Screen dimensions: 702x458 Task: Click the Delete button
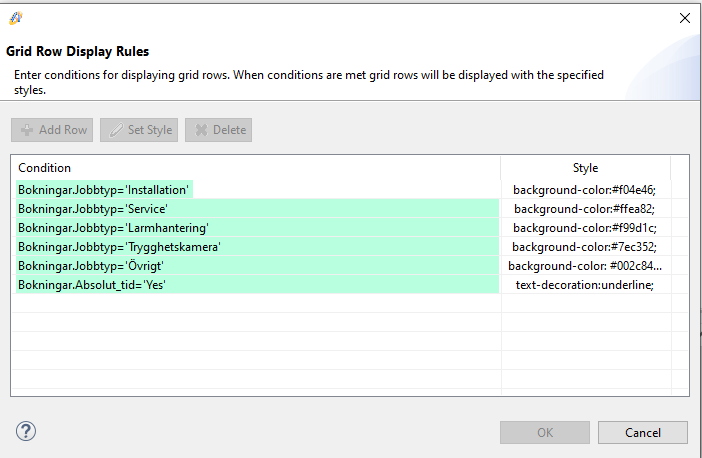(218, 130)
